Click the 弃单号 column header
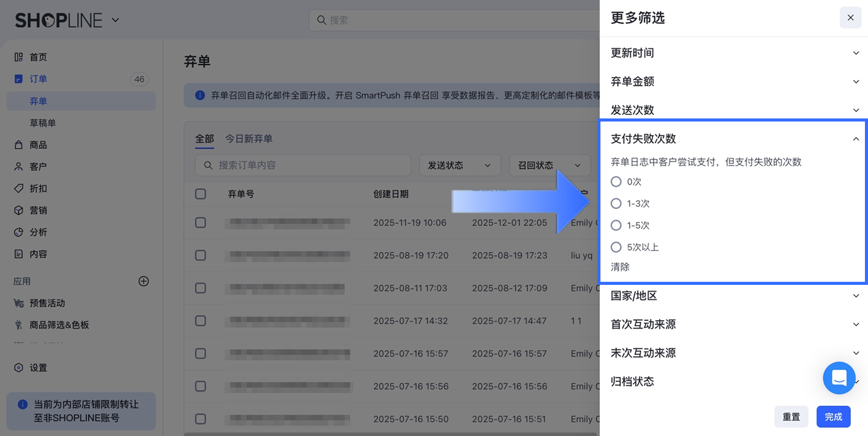 click(x=241, y=194)
